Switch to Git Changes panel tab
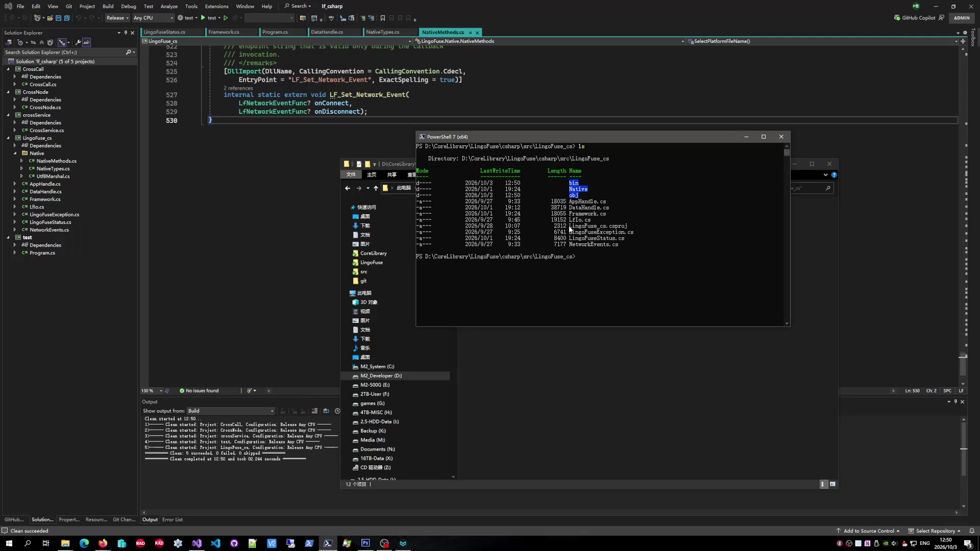 tap(124, 520)
